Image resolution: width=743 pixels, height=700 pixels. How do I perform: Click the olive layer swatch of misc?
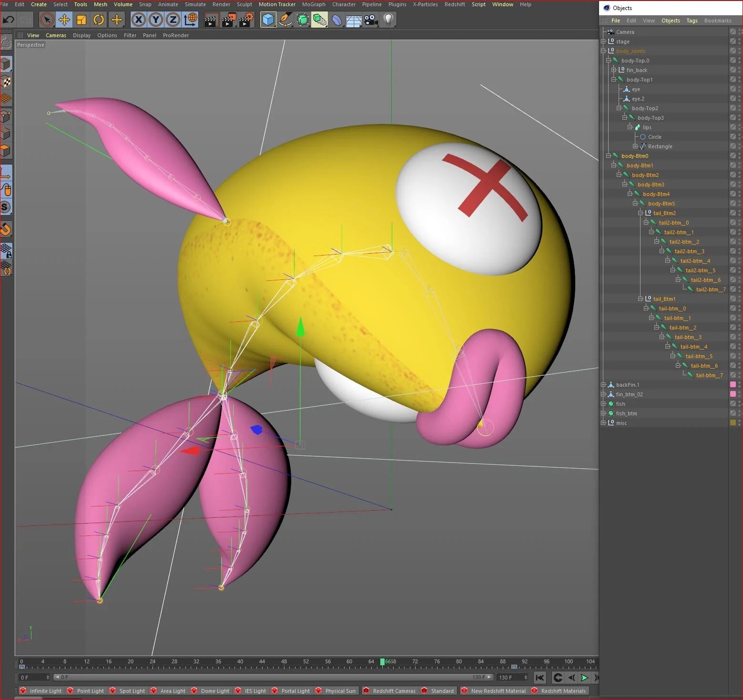click(733, 422)
